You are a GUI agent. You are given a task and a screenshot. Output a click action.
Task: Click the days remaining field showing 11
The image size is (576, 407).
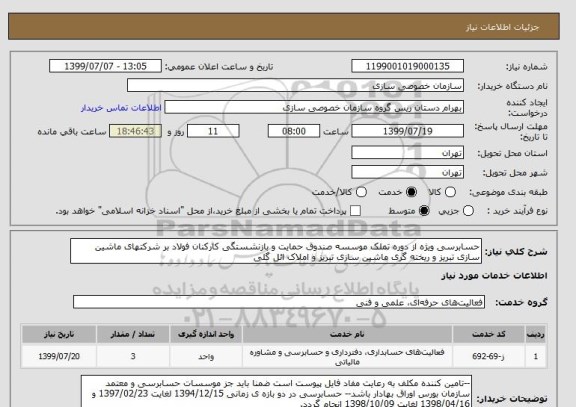(213, 131)
